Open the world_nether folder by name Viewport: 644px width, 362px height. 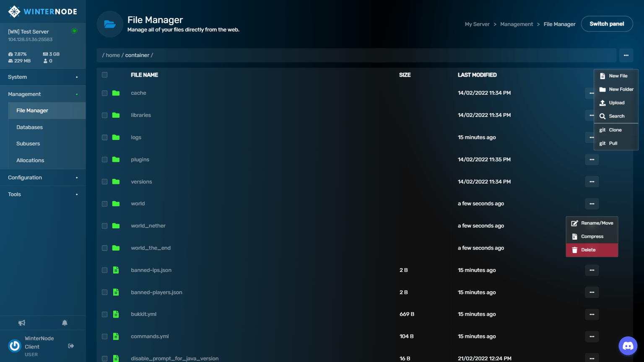(x=148, y=226)
